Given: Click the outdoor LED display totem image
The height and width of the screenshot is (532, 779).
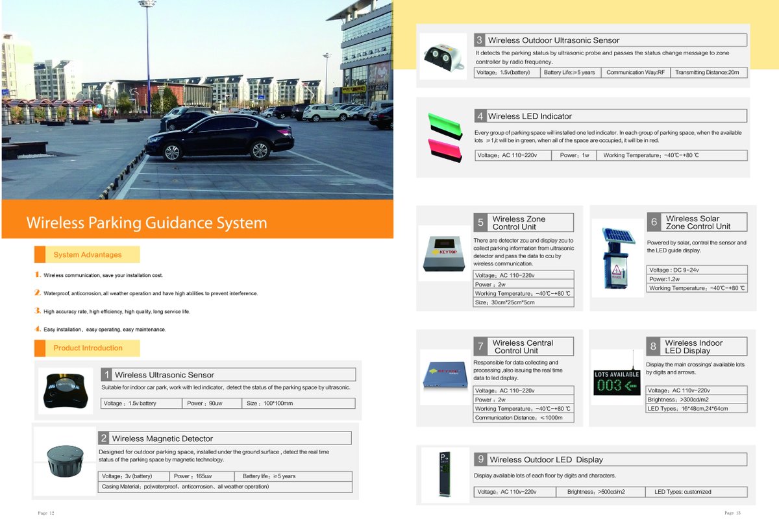Looking at the screenshot, I should [445, 474].
